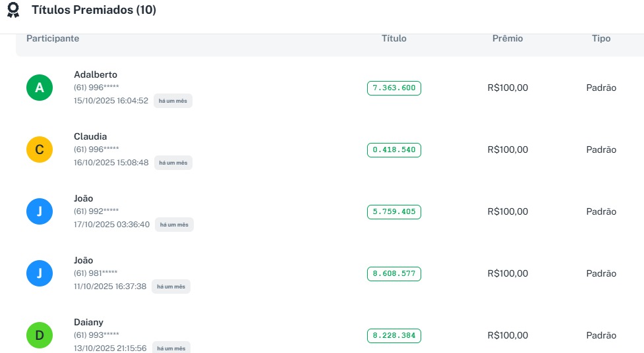
Task: Select the title number badge 8.608.577
Action: click(x=394, y=273)
